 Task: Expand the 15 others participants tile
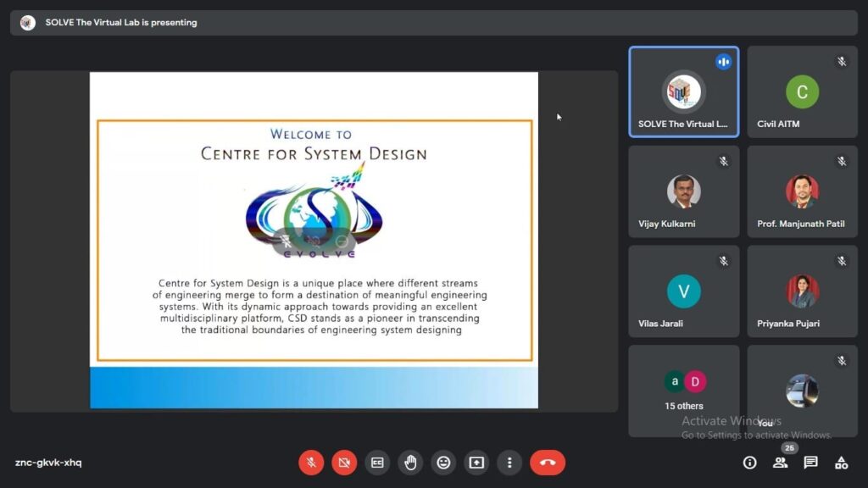pyautogui.click(x=683, y=391)
